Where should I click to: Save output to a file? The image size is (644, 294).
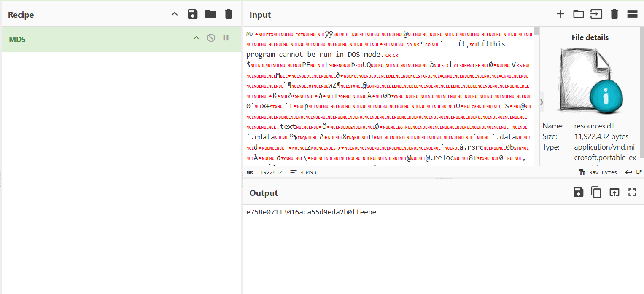coord(578,192)
